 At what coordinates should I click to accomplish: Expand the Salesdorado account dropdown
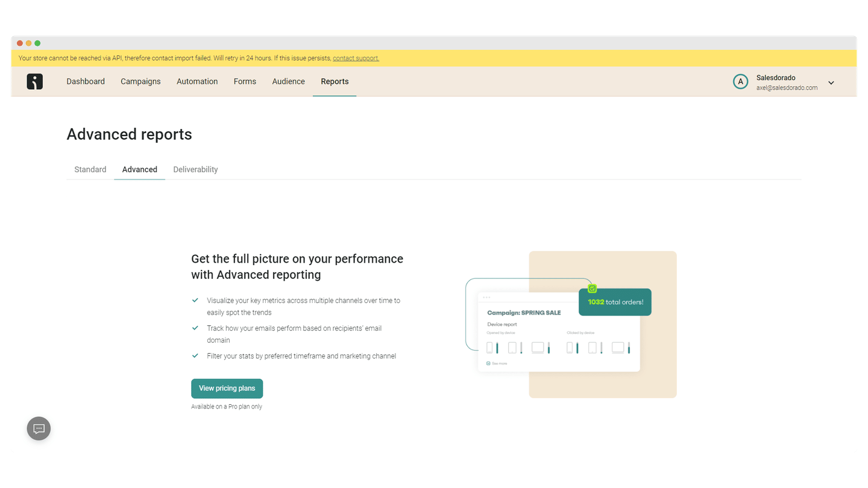click(x=831, y=83)
